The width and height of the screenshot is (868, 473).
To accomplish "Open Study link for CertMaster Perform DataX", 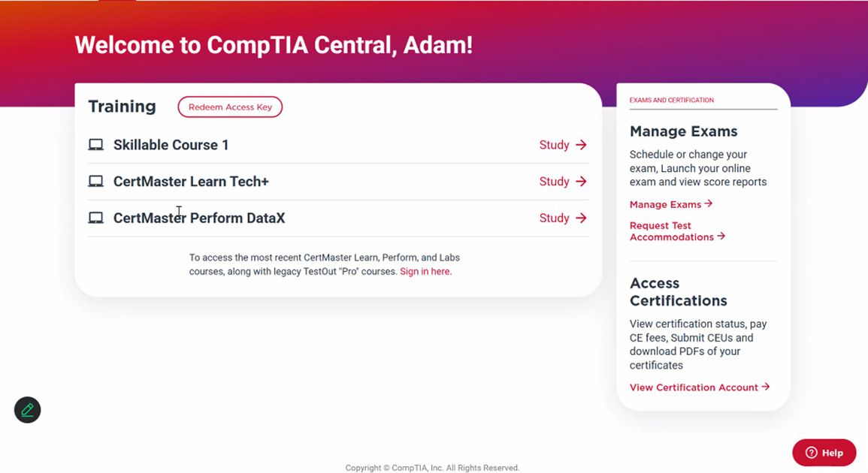I will [562, 218].
